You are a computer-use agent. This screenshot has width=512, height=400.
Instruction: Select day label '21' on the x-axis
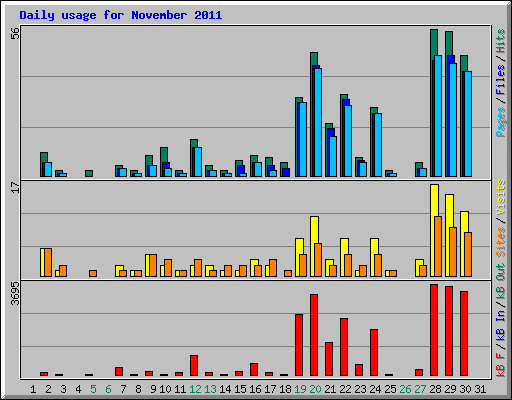click(330, 389)
